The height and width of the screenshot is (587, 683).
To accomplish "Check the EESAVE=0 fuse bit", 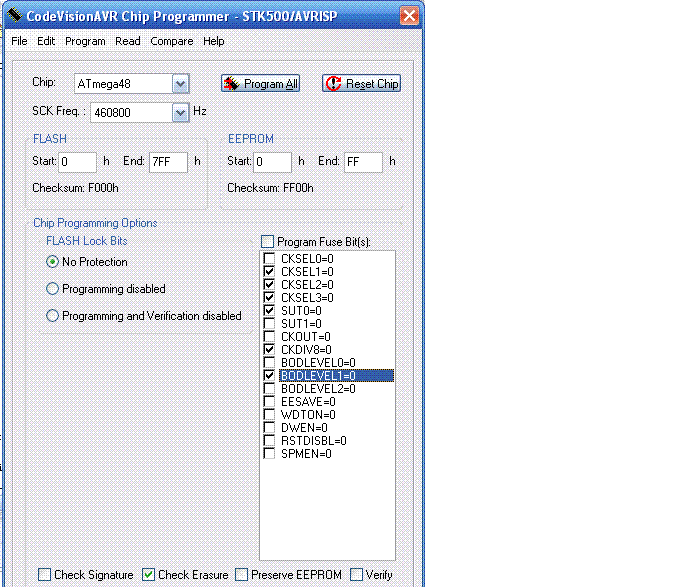I will [x=269, y=401].
